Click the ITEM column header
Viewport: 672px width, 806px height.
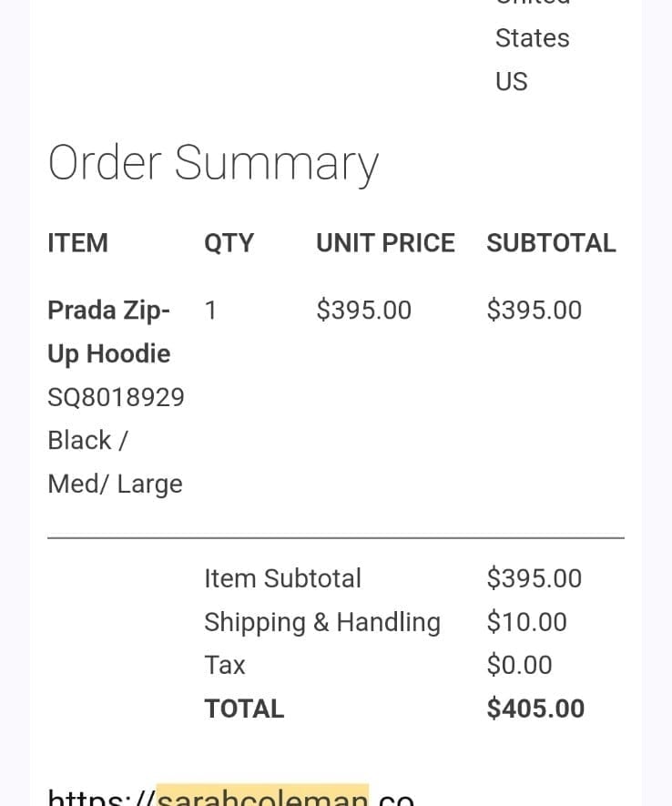coord(78,243)
